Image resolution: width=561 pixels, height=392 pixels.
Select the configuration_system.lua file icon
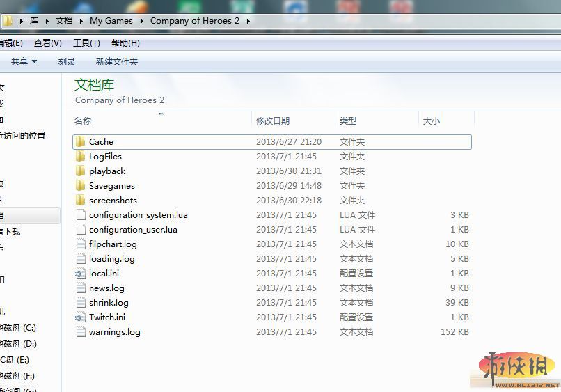pyautogui.click(x=81, y=215)
